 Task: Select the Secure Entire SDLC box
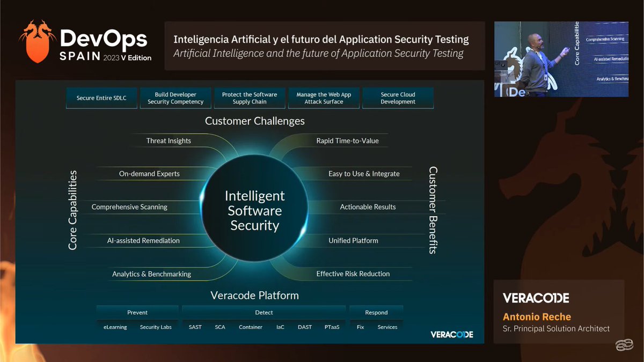tap(101, 98)
